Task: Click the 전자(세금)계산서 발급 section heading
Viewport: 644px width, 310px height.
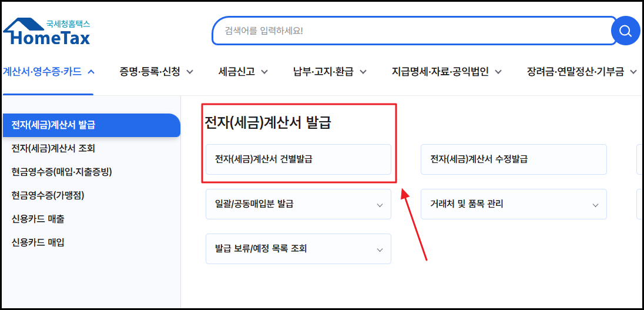Action: tap(267, 124)
